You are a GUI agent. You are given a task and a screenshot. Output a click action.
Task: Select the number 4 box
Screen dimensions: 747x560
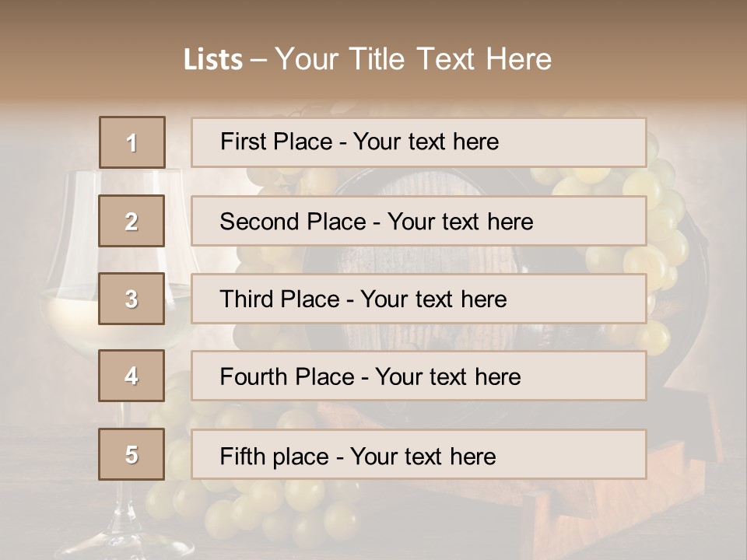click(x=132, y=376)
